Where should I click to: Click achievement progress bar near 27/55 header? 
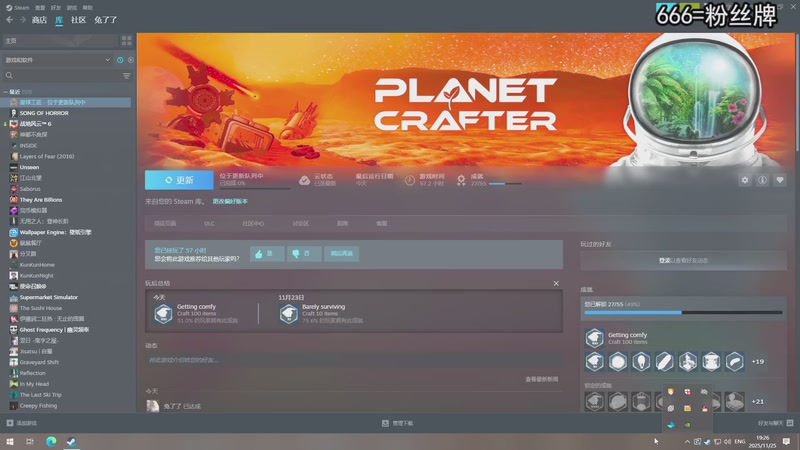pyautogui.click(x=505, y=184)
